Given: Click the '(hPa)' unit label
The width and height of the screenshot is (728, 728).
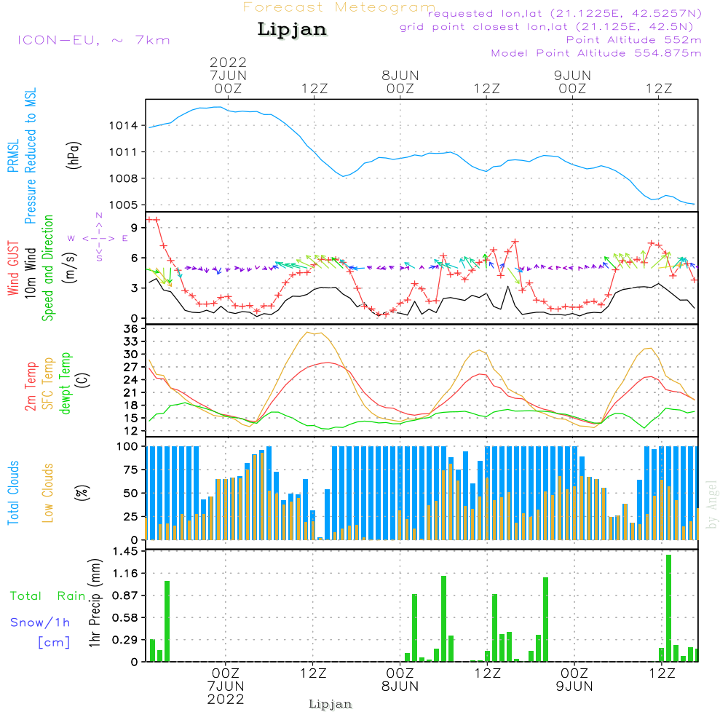Looking at the screenshot, I should (74, 155).
